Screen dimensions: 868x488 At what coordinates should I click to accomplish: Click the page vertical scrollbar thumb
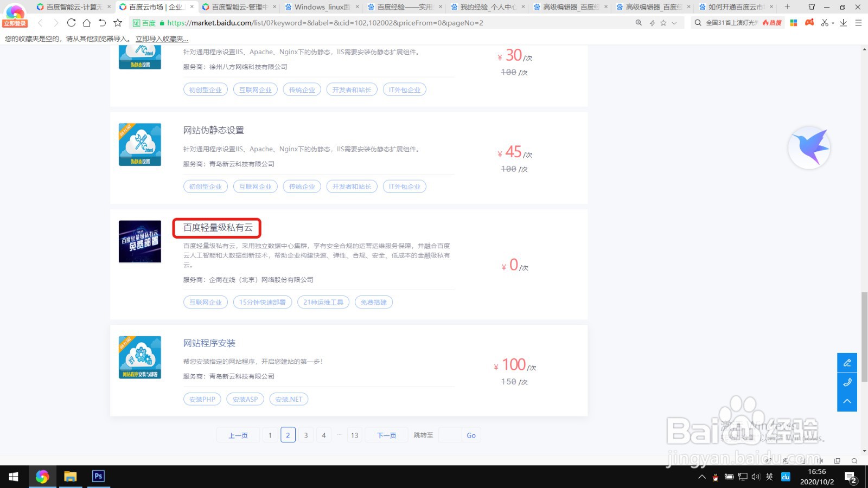click(864, 337)
